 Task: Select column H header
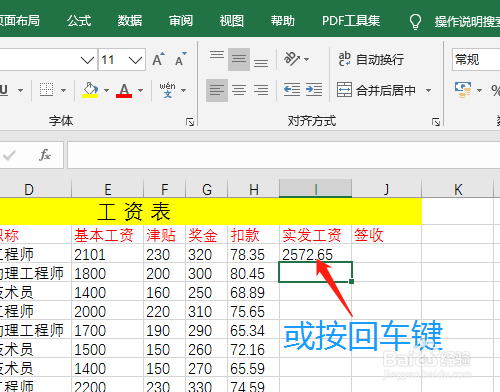pos(254,189)
